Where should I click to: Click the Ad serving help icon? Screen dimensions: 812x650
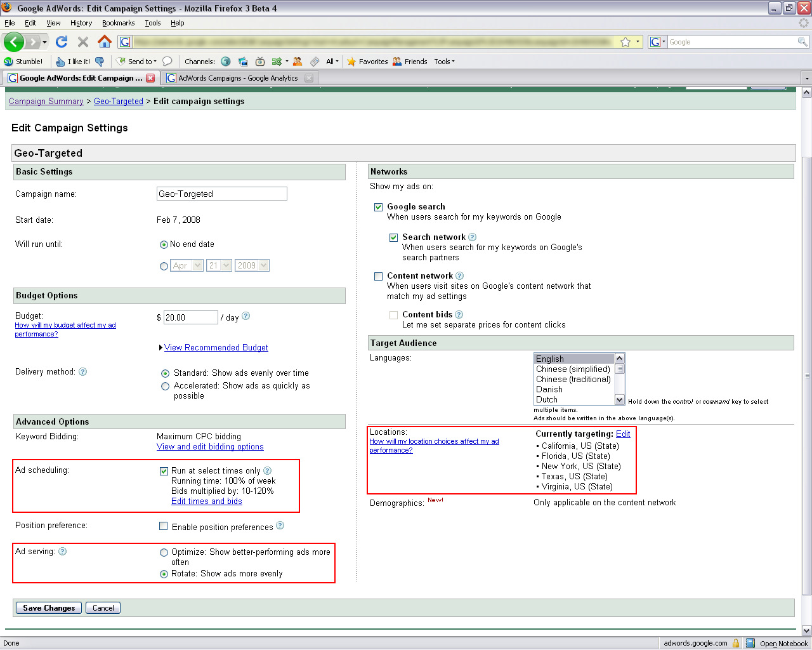point(62,552)
